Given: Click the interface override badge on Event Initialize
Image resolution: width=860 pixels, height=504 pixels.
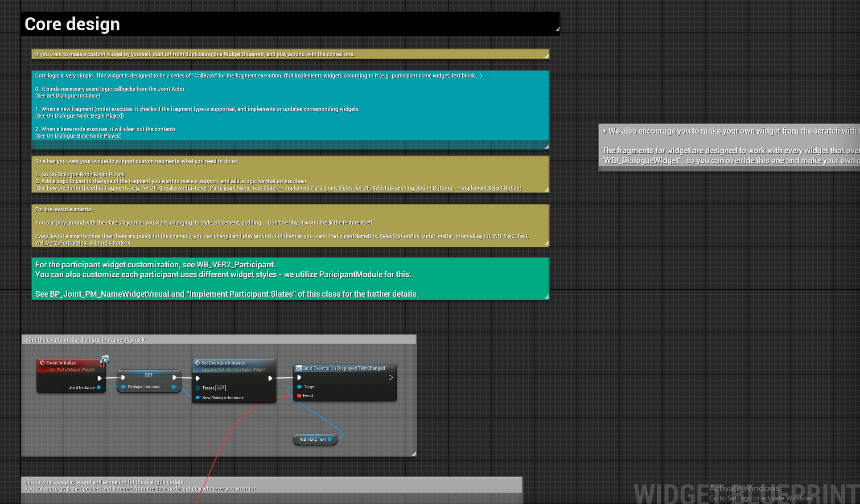Looking at the screenshot, I should 105,359.
